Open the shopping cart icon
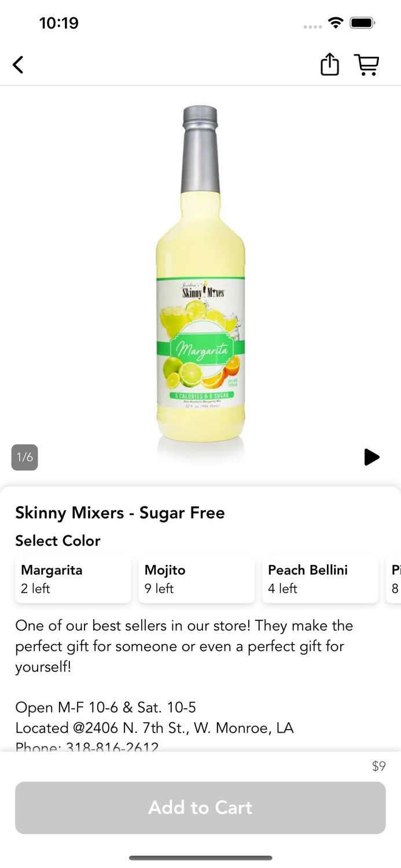Screen dimensions: 401x868 coord(367,65)
